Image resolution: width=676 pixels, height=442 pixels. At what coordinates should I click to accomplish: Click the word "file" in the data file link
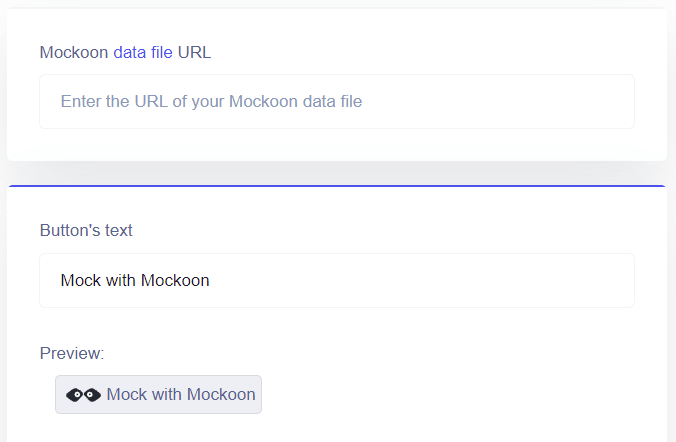162,52
